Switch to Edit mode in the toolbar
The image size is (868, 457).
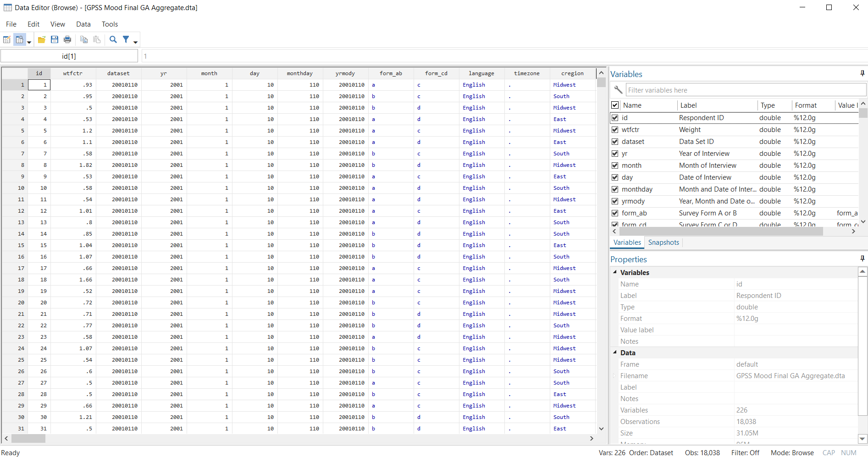7,39
